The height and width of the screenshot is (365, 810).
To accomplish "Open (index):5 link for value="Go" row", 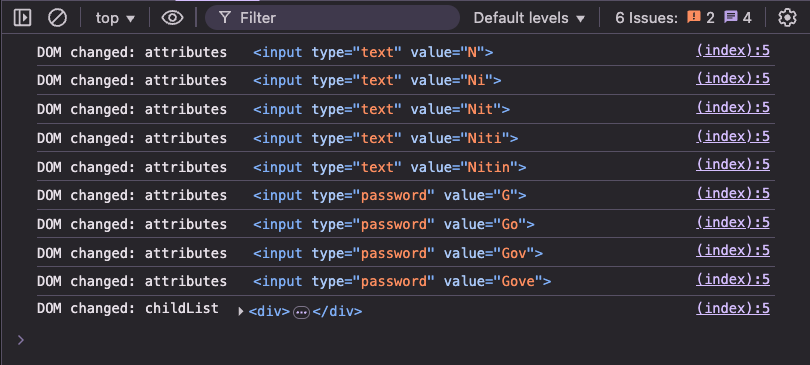I will [x=733, y=223].
